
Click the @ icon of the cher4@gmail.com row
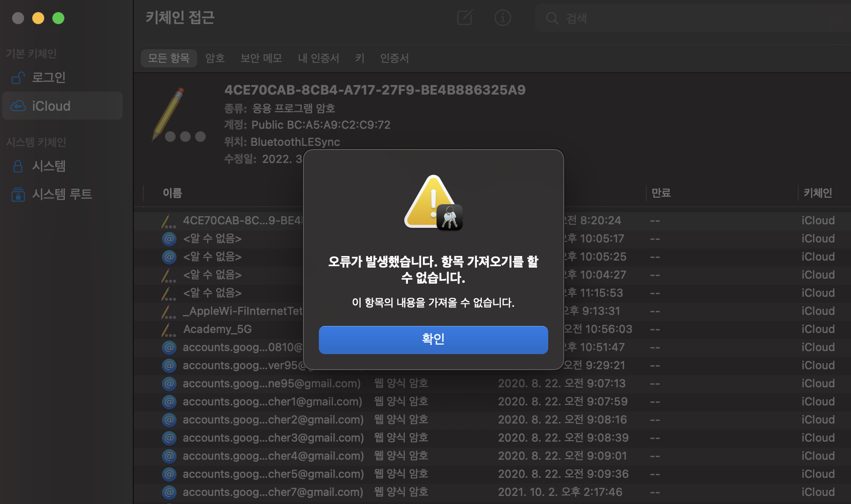point(169,456)
